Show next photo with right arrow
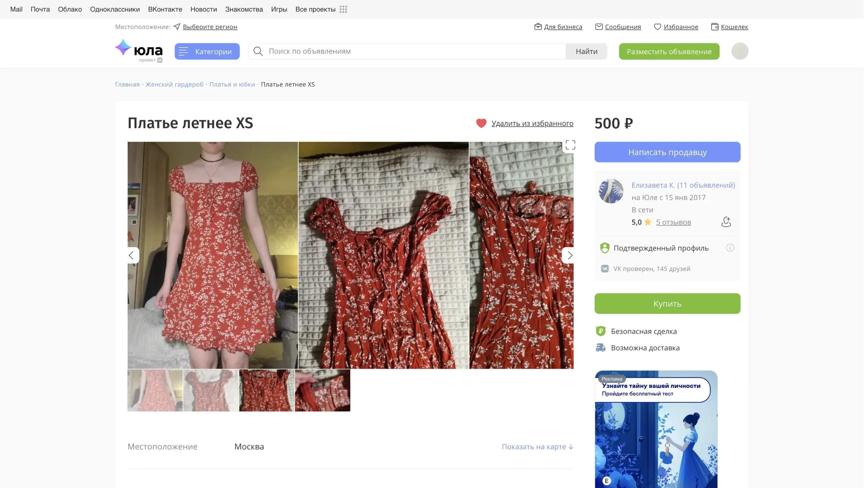 click(569, 255)
